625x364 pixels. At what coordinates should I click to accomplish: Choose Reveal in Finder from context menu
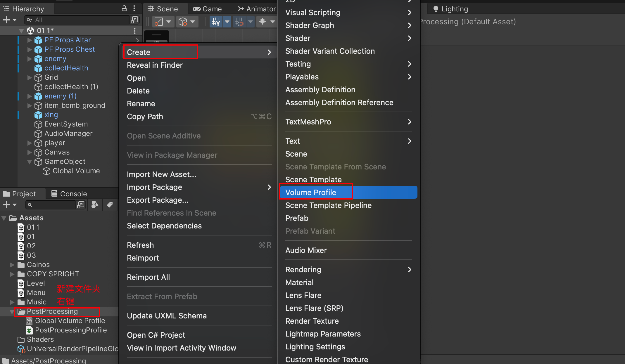155,65
